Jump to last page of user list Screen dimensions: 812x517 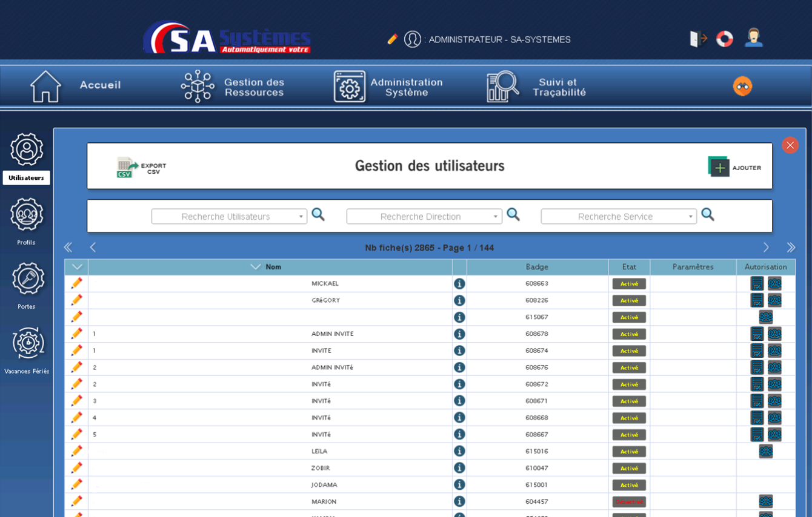(791, 248)
